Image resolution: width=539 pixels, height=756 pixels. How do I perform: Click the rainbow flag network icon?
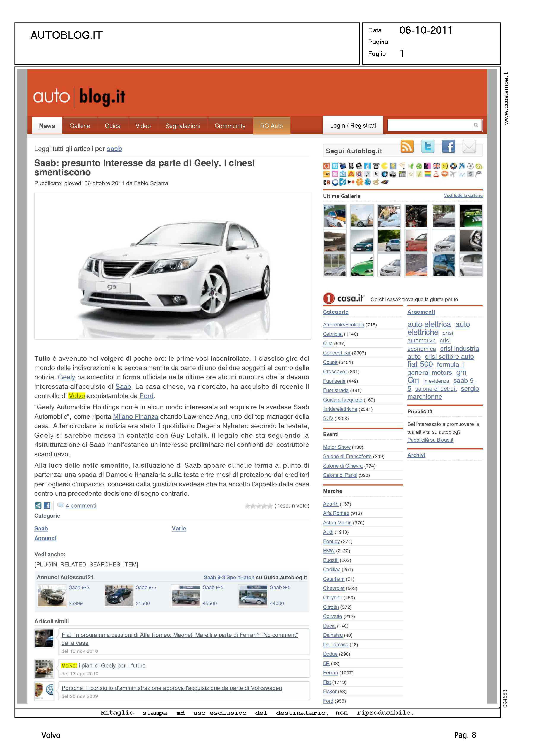[x=428, y=174]
